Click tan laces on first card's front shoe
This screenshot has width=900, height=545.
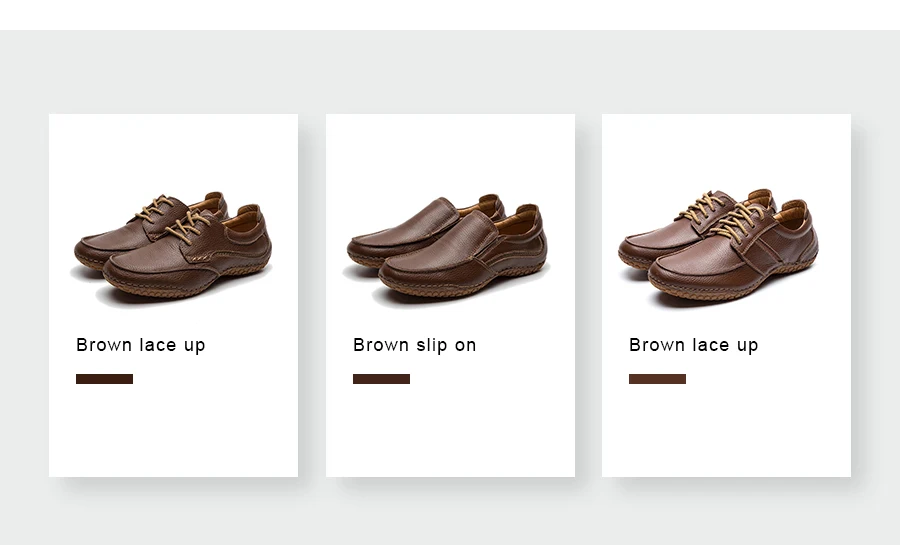188,226
